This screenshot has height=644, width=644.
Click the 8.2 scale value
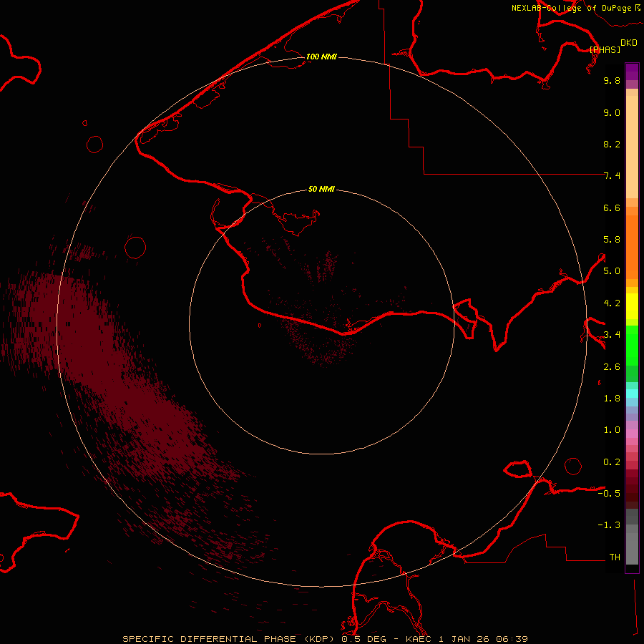click(x=612, y=144)
